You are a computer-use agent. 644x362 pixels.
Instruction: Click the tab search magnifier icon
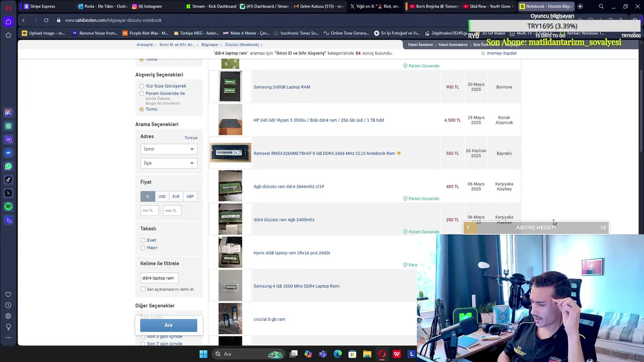pyautogui.click(x=601, y=7)
